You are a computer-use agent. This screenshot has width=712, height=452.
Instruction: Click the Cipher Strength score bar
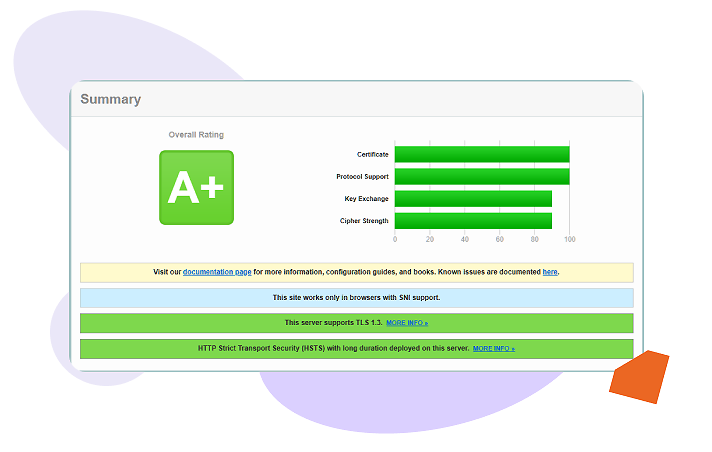472,220
